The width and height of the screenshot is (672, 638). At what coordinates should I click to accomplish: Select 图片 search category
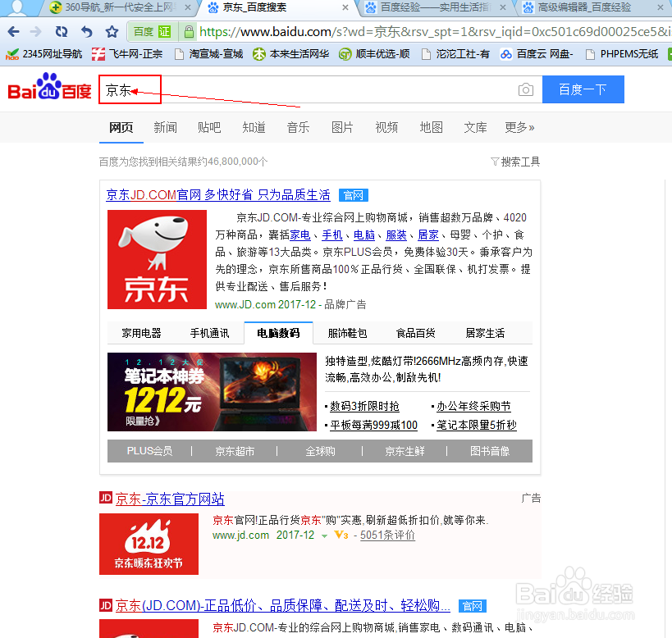[x=342, y=127]
